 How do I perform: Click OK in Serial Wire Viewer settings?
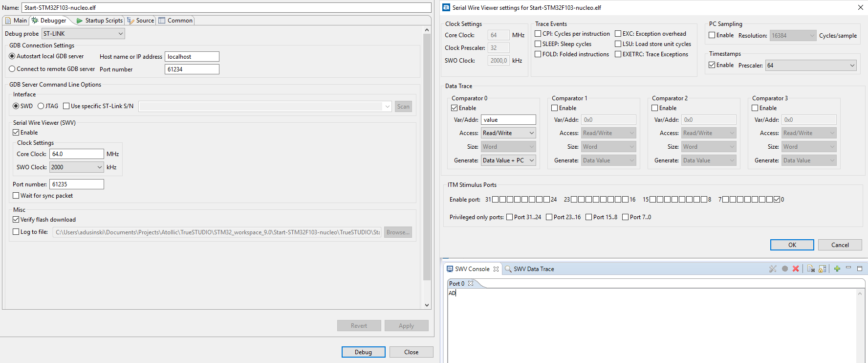(792, 245)
